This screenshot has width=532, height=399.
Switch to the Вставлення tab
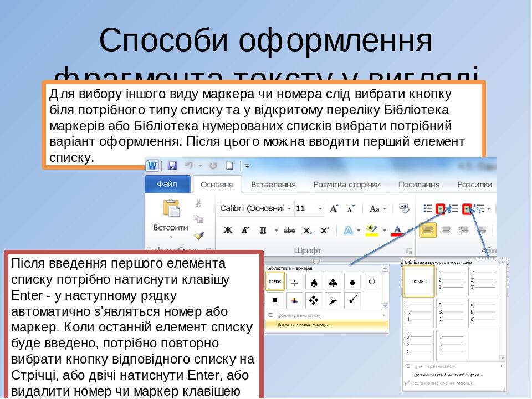pyautogui.click(x=273, y=185)
